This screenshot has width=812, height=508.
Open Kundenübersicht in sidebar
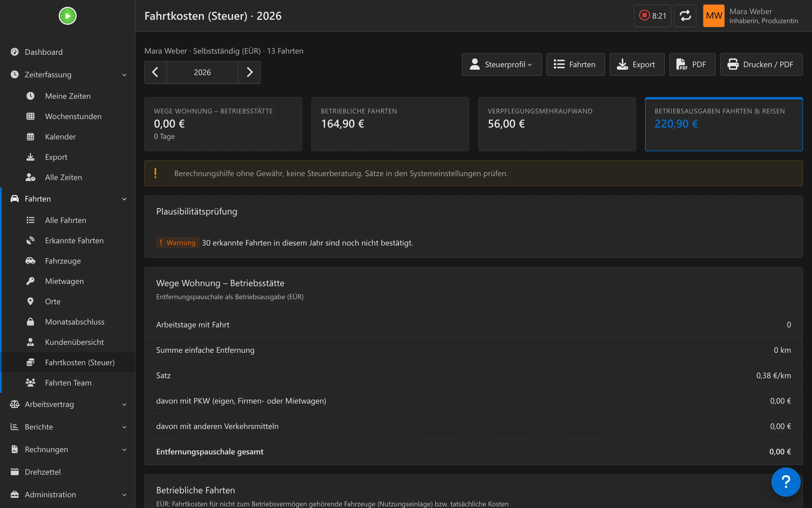pyautogui.click(x=67, y=342)
